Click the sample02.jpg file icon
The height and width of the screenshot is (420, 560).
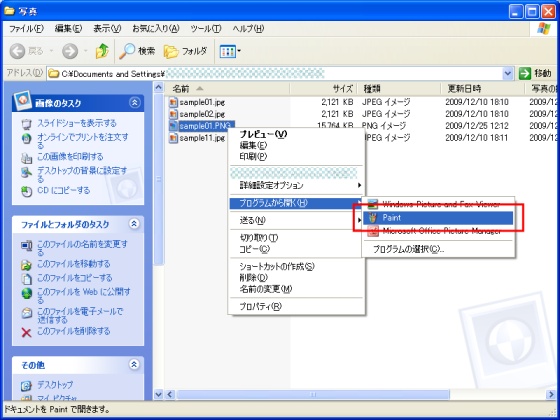click(173, 114)
